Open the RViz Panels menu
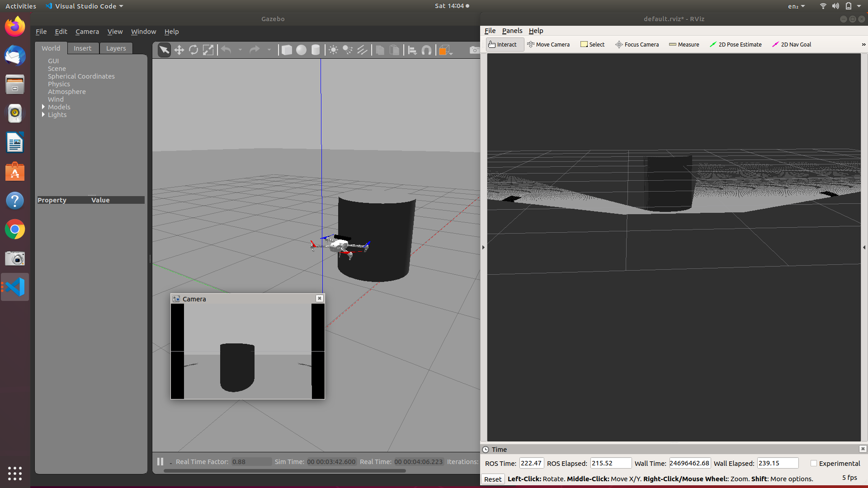Viewport: 868px width, 488px height. click(x=512, y=31)
